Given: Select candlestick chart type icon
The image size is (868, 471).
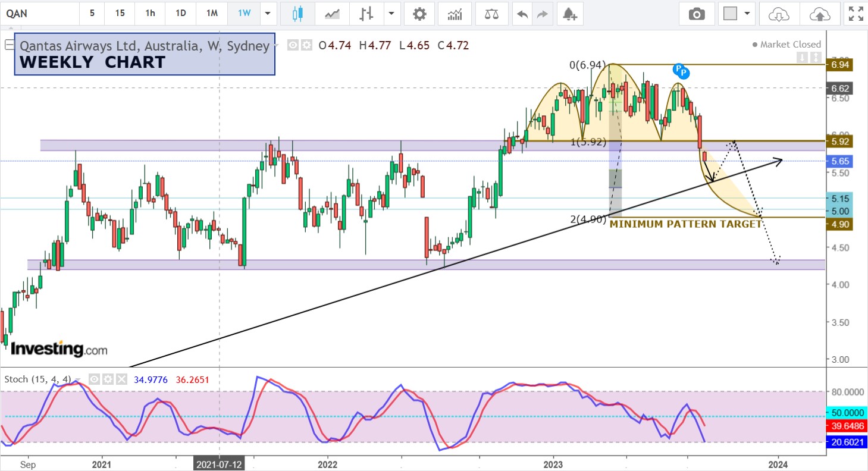Looking at the screenshot, I should 299,13.
